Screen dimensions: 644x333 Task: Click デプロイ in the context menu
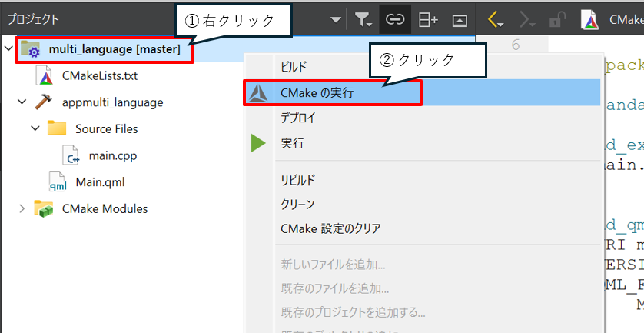[x=298, y=118]
